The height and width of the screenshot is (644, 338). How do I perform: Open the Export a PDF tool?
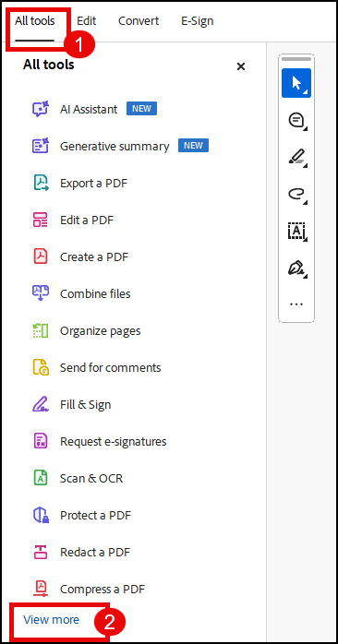pyautogui.click(x=93, y=184)
